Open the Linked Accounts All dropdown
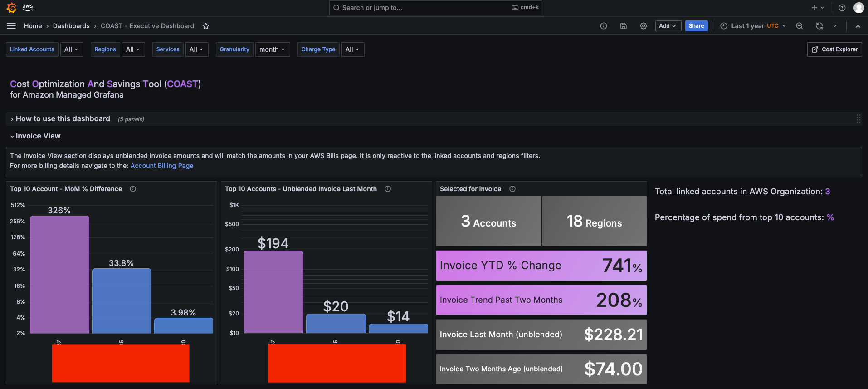The height and width of the screenshot is (389, 868). click(x=71, y=49)
